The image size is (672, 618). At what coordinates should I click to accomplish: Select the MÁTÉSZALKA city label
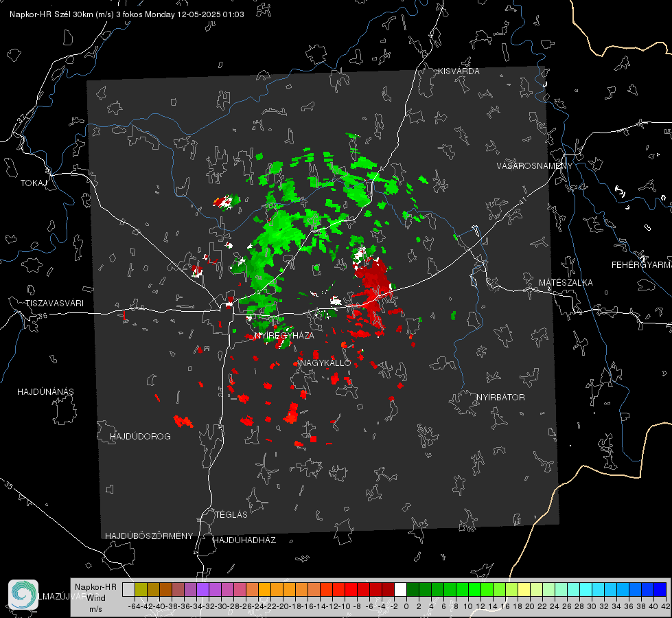566,283
